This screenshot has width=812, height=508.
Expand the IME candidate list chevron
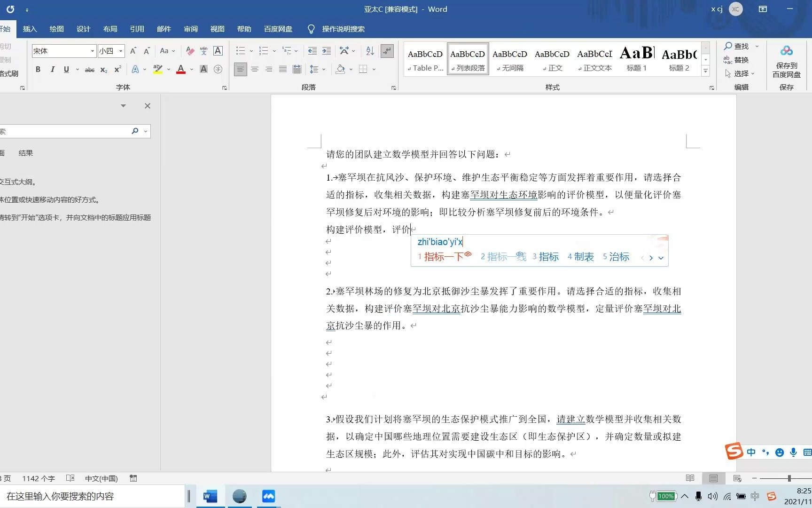(x=661, y=258)
